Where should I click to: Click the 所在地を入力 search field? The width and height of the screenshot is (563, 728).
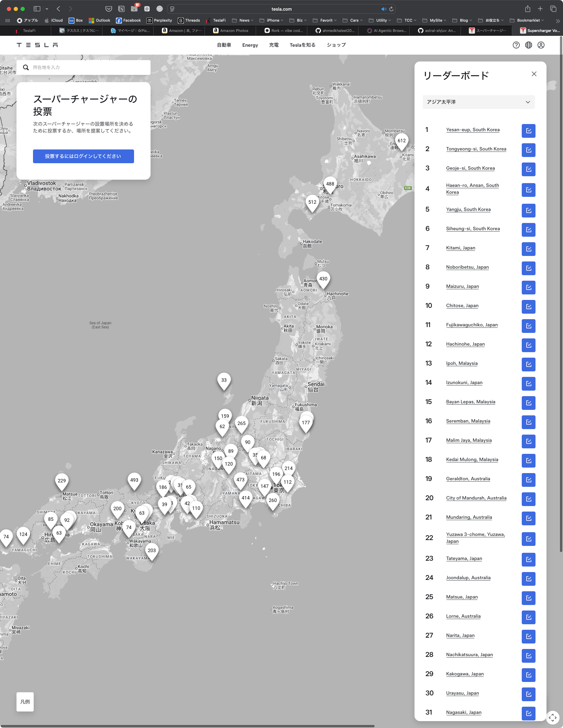pyautogui.click(x=89, y=67)
